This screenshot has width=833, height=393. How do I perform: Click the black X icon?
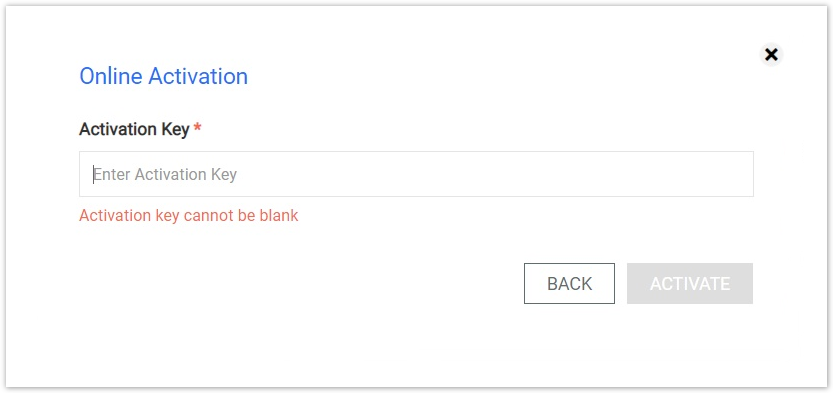click(771, 54)
